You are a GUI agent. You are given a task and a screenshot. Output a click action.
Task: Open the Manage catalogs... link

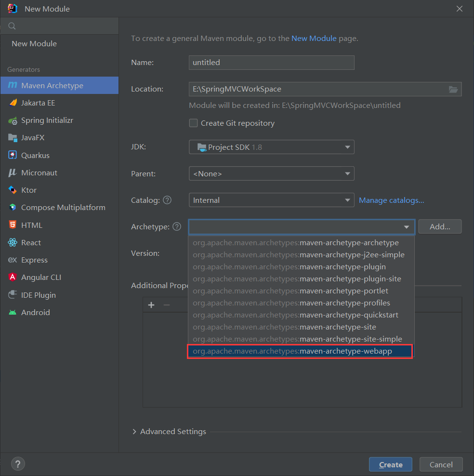pyautogui.click(x=392, y=200)
